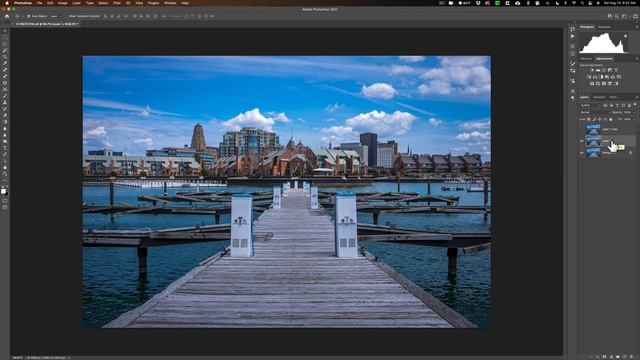Show the hidden Layer 1 copy layer
The height and width of the screenshot is (360, 640).
click(x=582, y=129)
